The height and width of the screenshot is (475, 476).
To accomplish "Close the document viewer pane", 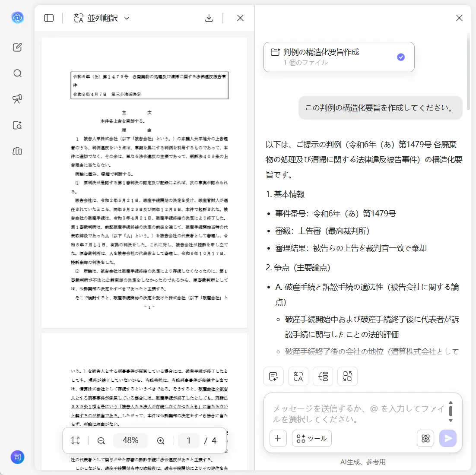I will 240,18.
